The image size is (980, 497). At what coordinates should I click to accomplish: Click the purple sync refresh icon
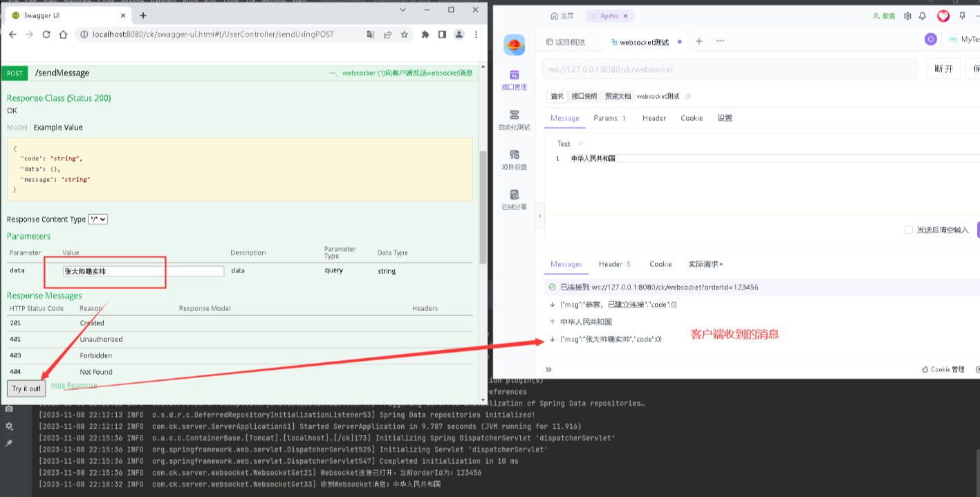[x=931, y=39]
